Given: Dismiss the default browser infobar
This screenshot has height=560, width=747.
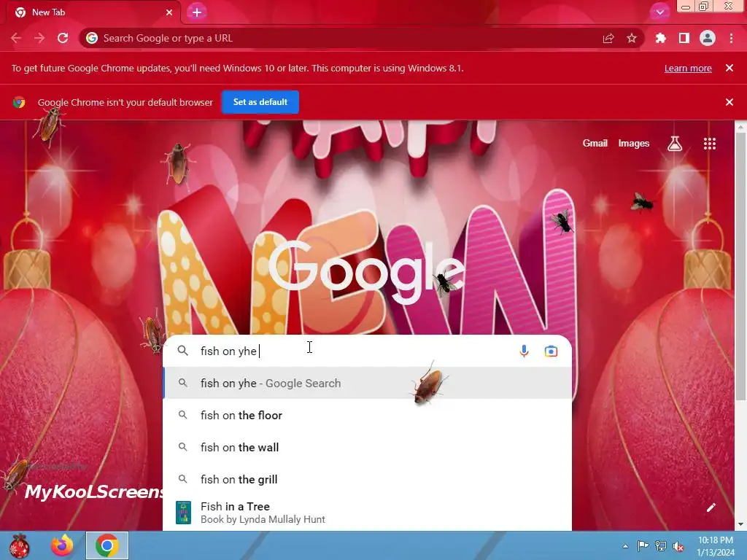Looking at the screenshot, I should click(x=729, y=102).
